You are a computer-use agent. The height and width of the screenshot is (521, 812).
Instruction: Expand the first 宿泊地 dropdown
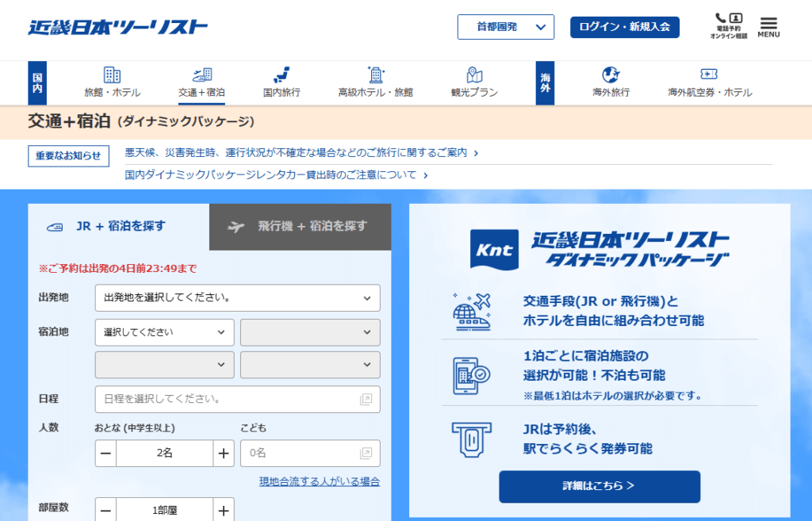[163, 332]
